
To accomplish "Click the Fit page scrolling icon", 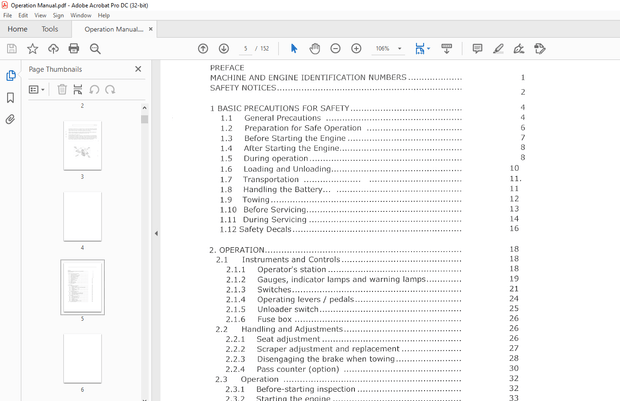I will pyautogui.click(x=420, y=49).
